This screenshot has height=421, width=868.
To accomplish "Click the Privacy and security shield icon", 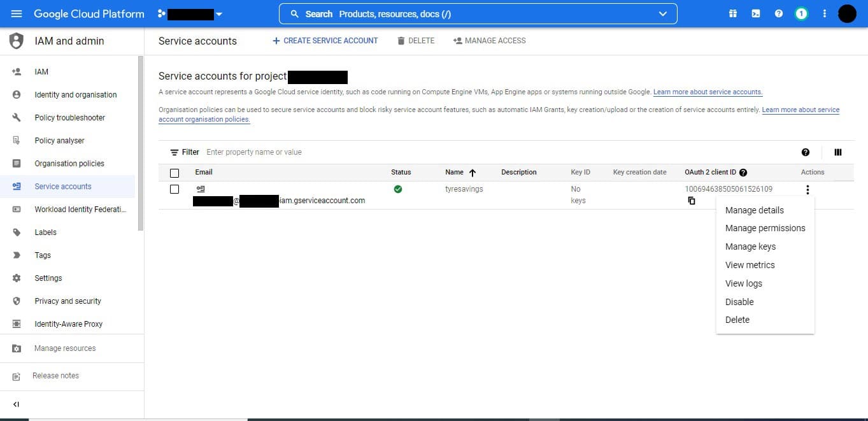I will coord(17,301).
